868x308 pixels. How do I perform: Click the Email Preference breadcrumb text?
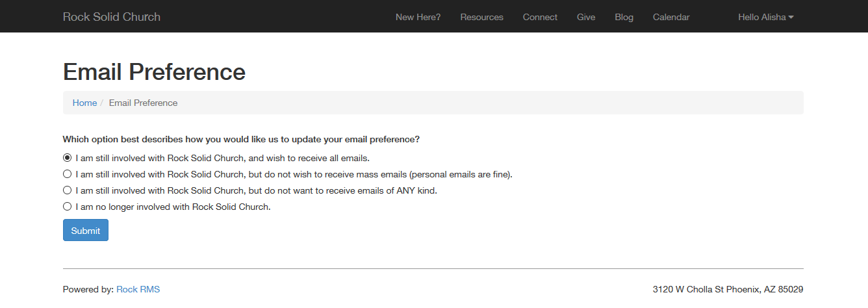pos(143,103)
